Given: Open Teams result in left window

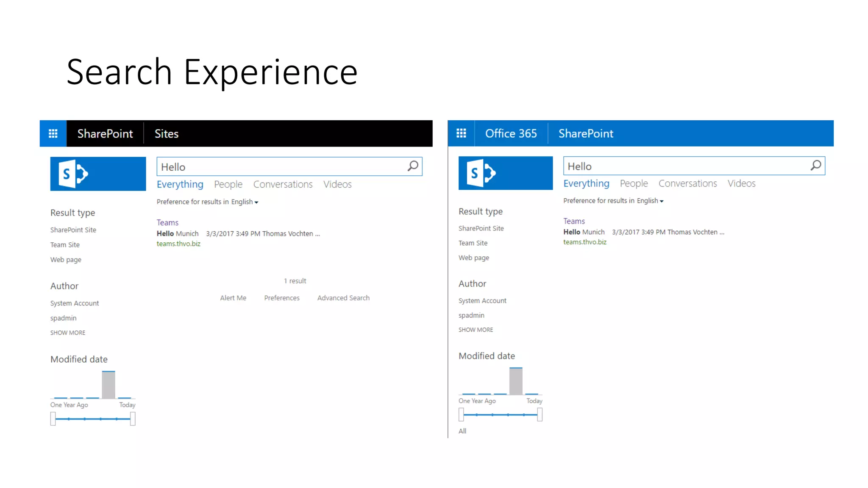Looking at the screenshot, I should click(167, 222).
